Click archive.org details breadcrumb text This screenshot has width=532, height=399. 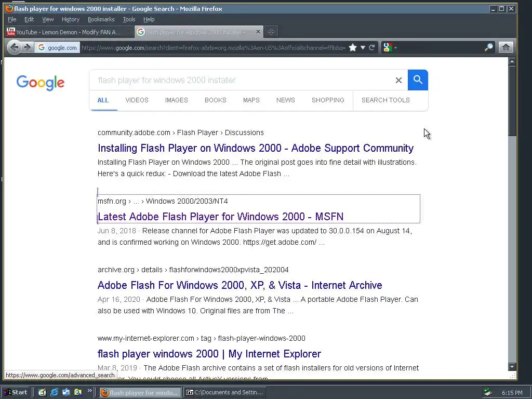(193, 270)
